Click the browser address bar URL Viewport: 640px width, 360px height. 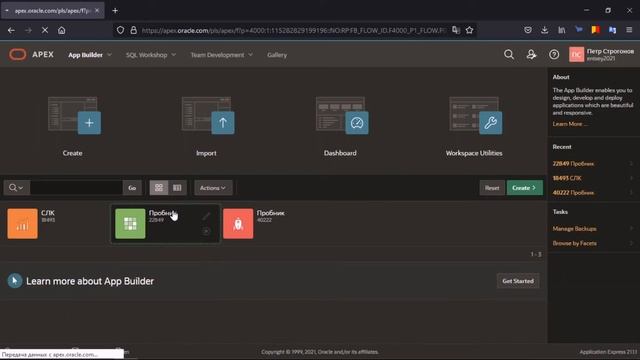pos(293,30)
